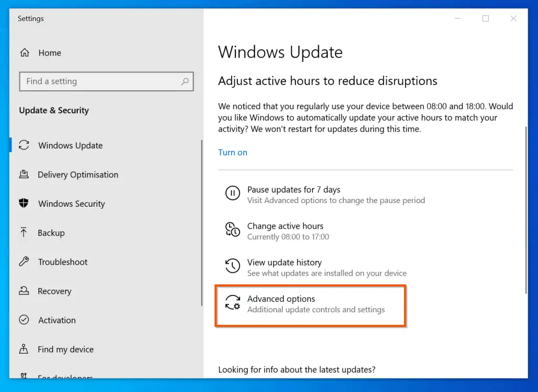This screenshot has height=392, width=538.
Task: Open Advanced options settings
Action: click(x=282, y=299)
